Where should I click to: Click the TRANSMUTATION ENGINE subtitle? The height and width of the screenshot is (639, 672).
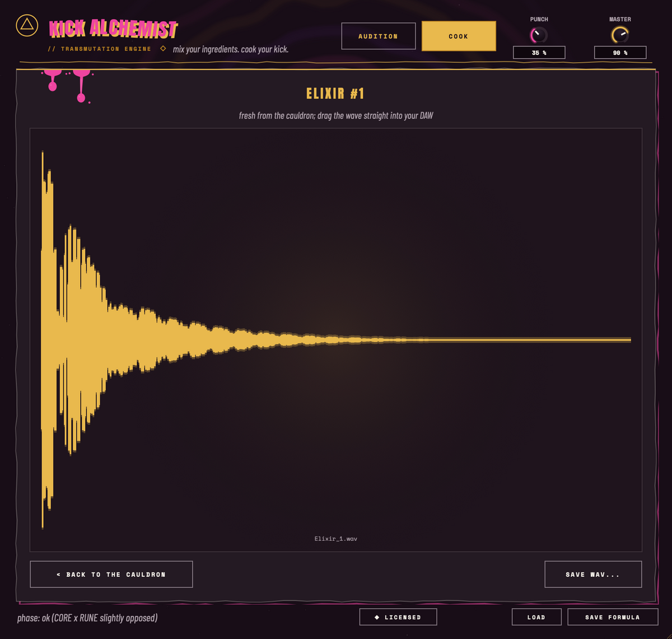pos(100,49)
